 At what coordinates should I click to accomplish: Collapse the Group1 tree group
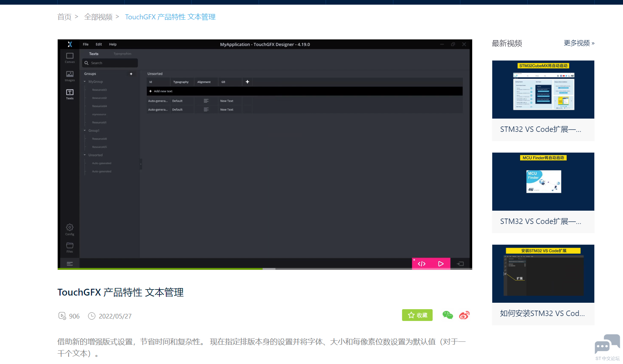85,131
